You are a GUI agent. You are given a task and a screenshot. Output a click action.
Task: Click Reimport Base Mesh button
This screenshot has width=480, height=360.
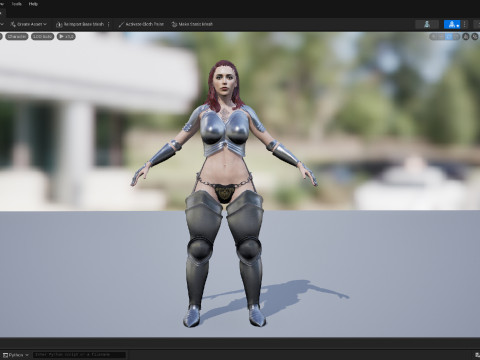pos(80,24)
